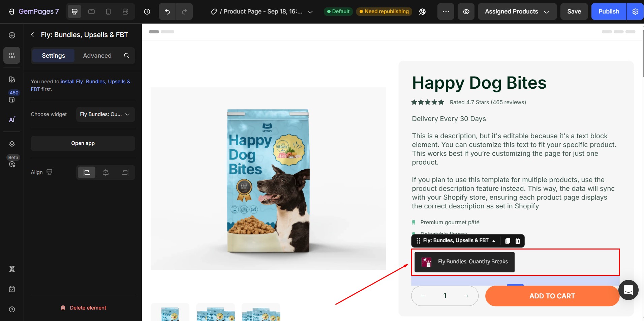Open the AI assistant sidebar icon
This screenshot has width=644, height=321.
pyautogui.click(x=12, y=120)
